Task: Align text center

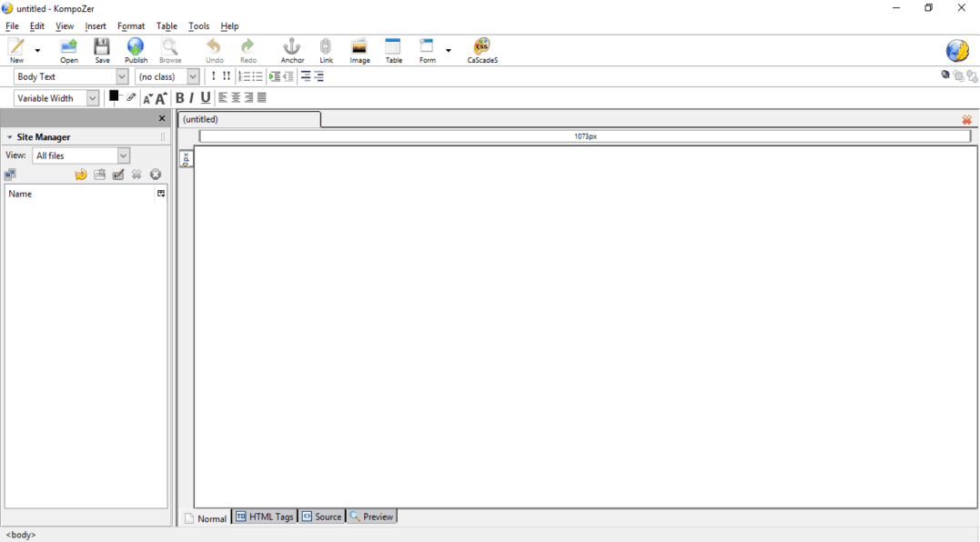Action: coord(236,97)
